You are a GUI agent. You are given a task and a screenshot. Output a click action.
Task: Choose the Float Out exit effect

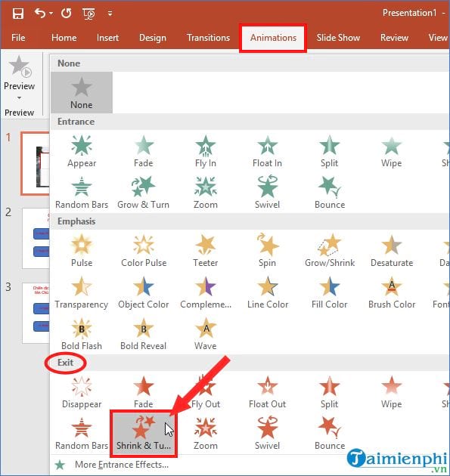pos(268,392)
